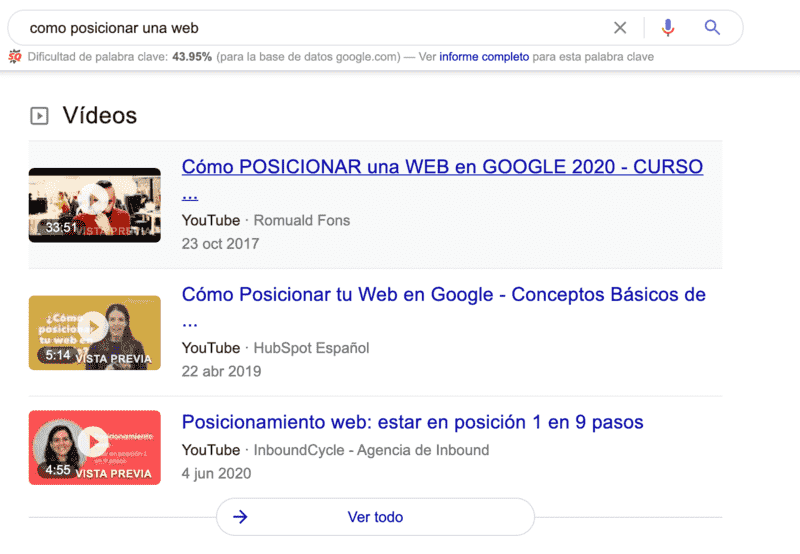This screenshot has height=554, width=800.
Task: Open 'Cómo Posicionar tu Web en Google' link
Action: click(443, 307)
